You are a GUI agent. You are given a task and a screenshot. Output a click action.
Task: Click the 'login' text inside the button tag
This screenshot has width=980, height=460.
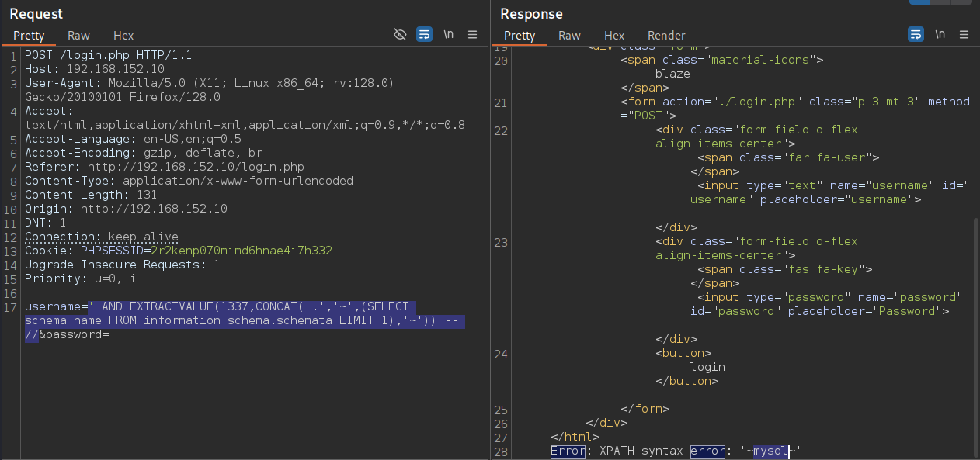click(707, 368)
